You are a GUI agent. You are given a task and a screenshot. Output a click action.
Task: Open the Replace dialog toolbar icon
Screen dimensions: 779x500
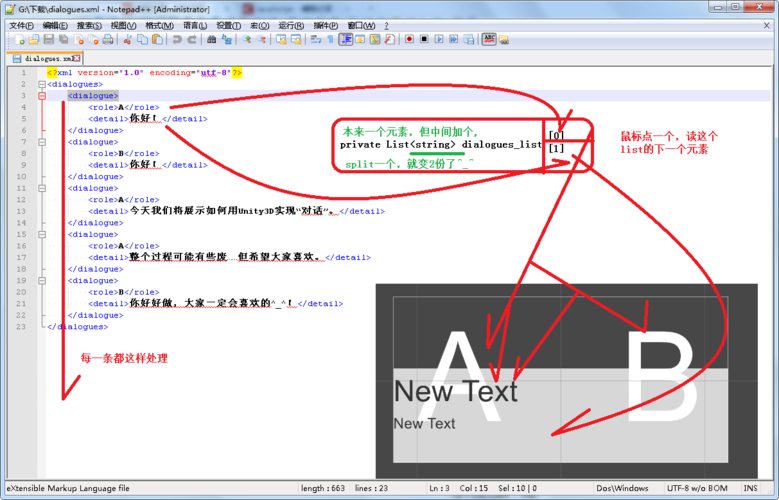(226, 39)
